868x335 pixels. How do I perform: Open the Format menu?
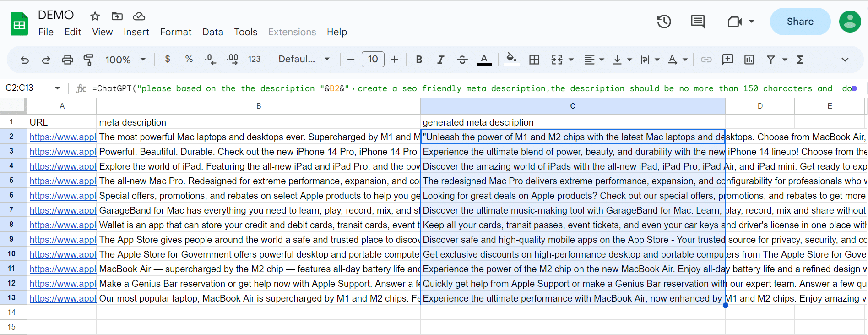176,32
